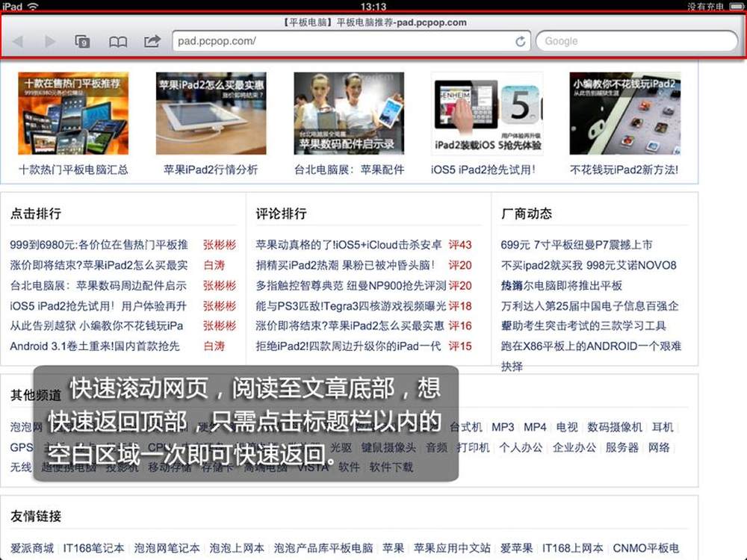Viewport: 747px width, 560px height.
Task: Tap the Safari forward arrow
Action: click(x=49, y=41)
